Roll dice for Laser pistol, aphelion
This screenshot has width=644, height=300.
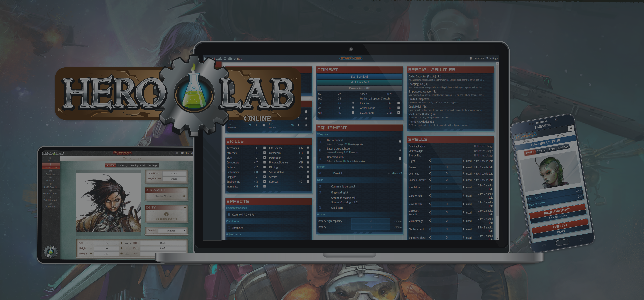click(400, 150)
